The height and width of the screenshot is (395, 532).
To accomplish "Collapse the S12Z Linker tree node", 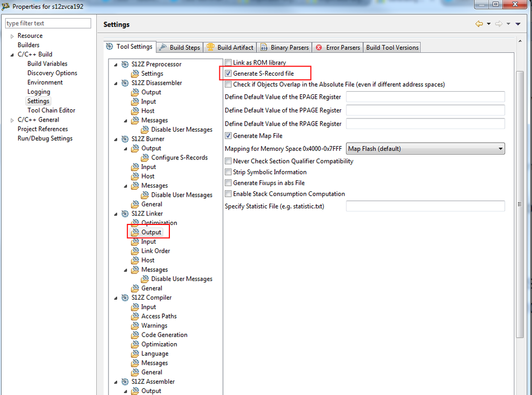I will point(116,214).
